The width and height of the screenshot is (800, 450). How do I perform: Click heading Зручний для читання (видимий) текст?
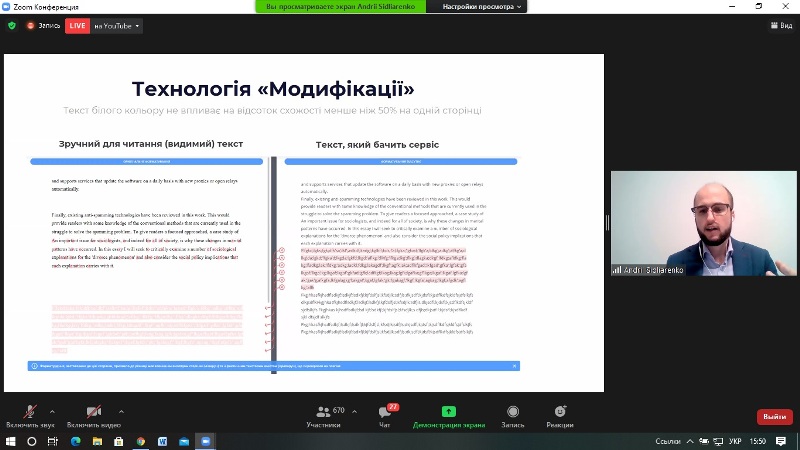point(151,144)
